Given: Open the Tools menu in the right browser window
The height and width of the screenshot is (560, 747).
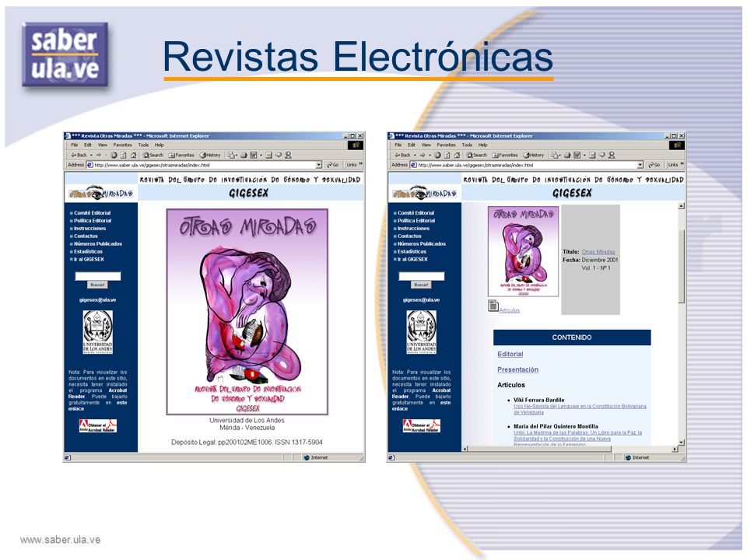Looking at the screenshot, I should pyautogui.click(x=467, y=145).
